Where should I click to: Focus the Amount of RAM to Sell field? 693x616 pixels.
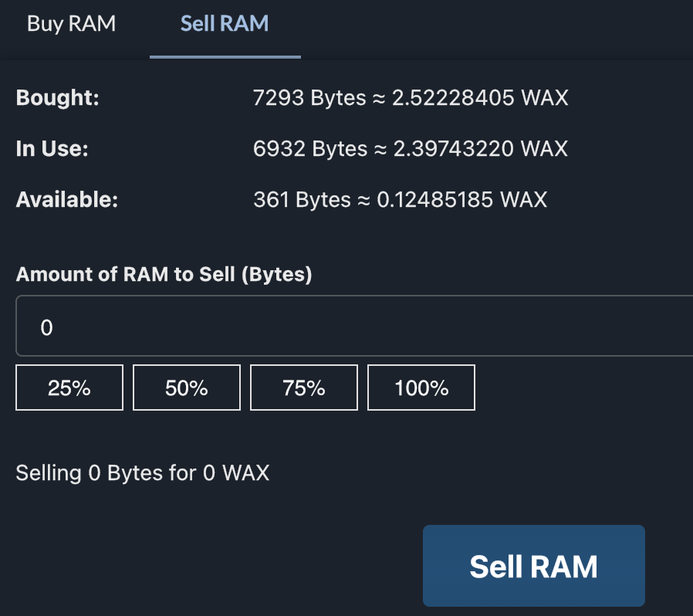pyautogui.click(x=354, y=326)
